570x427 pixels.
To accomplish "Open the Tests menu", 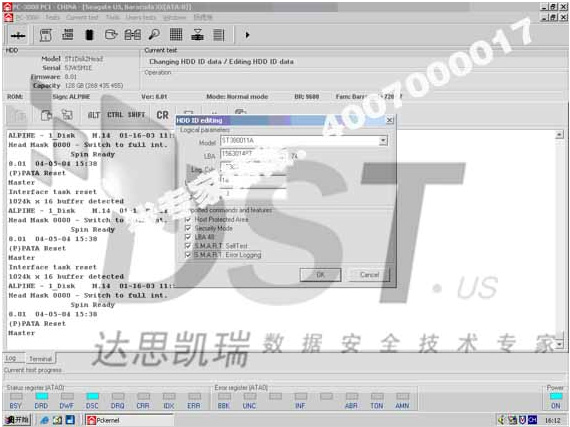I will (x=53, y=17).
